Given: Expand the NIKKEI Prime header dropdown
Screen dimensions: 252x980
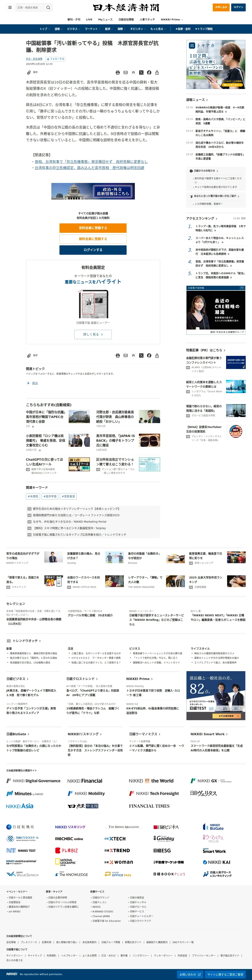Looking at the screenshot, I should 172,19.
